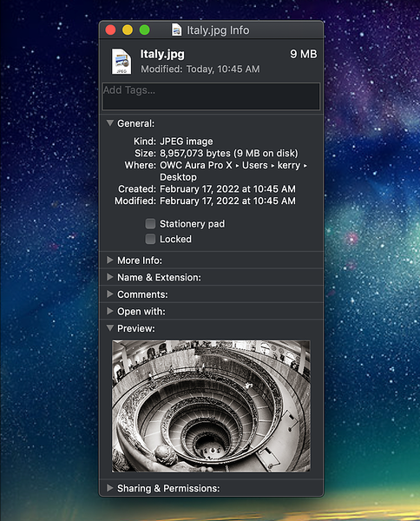Select the large JPEG file icon

pyautogui.click(x=121, y=62)
